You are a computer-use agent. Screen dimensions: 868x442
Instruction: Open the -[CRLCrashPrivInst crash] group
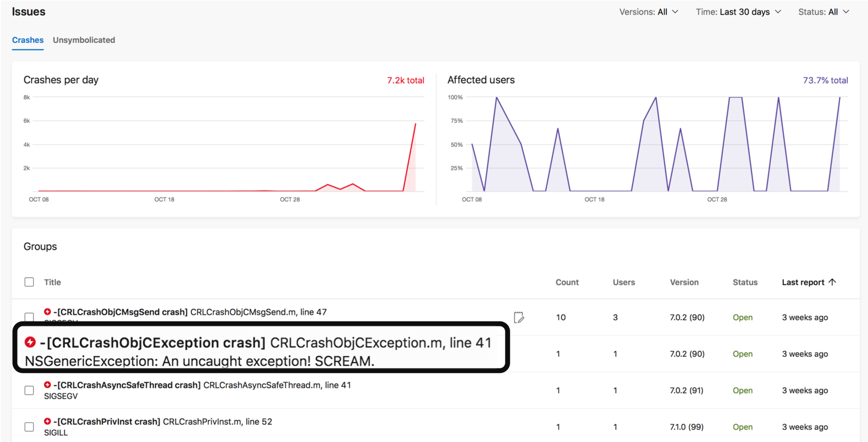pyautogui.click(x=107, y=422)
